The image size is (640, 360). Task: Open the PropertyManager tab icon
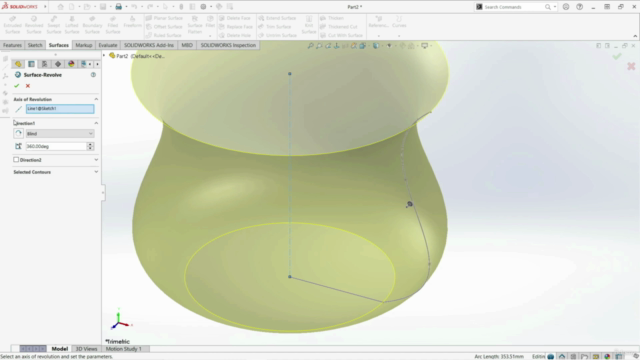pos(31,64)
